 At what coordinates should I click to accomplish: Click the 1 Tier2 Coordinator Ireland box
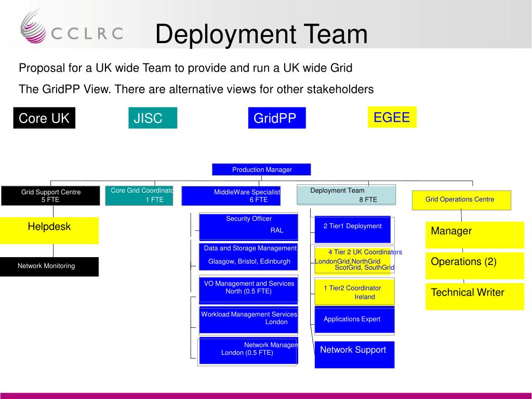click(354, 291)
